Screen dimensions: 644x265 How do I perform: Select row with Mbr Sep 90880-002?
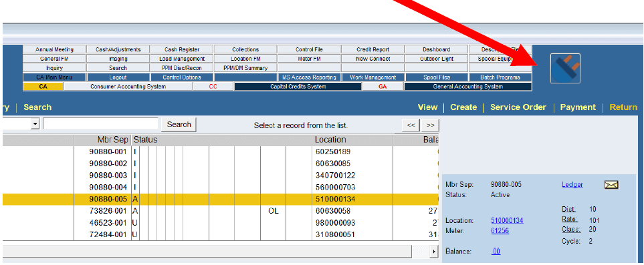[221, 164]
